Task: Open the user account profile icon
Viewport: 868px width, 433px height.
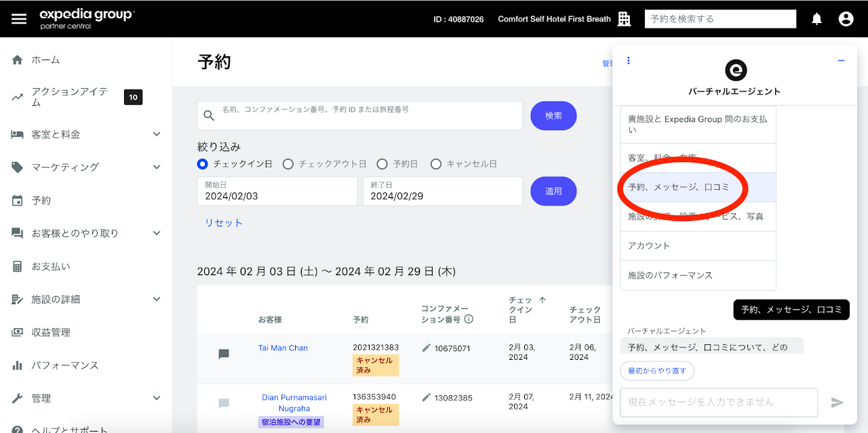Action: coord(846,19)
